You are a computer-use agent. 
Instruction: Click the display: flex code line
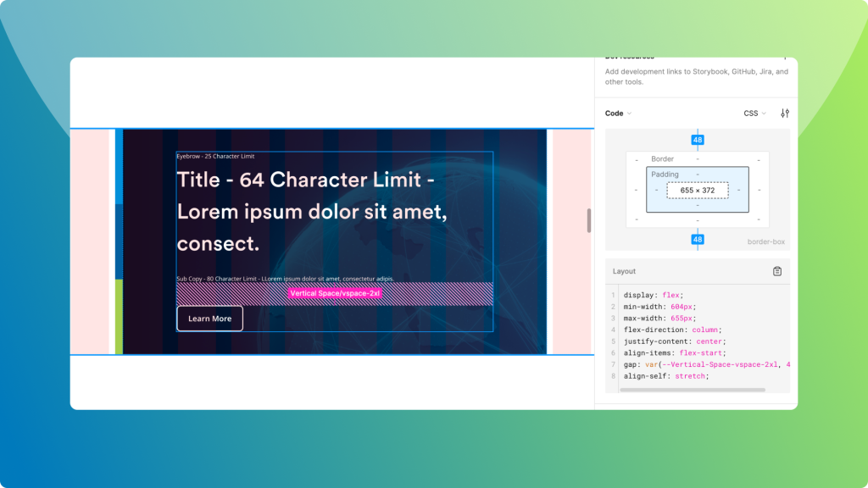click(x=654, y=295)
